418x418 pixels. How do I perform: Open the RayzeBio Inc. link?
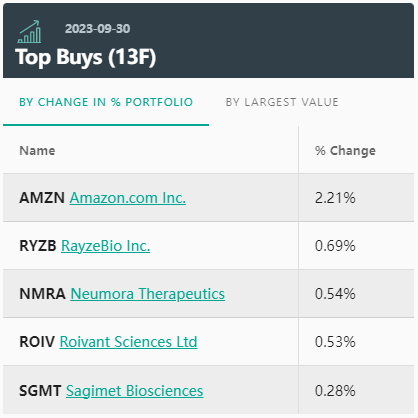tap(106, 246)
